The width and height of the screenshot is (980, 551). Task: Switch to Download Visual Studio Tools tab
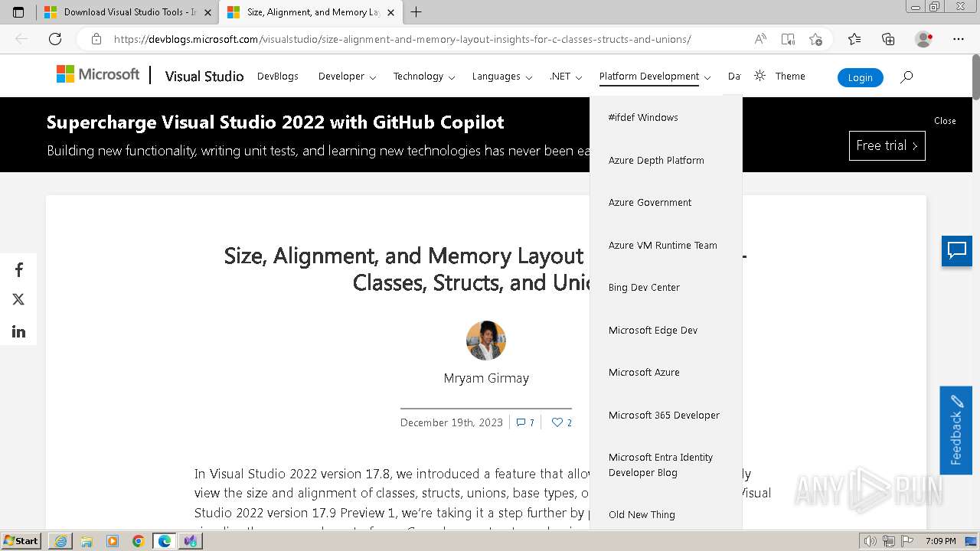[127, 12]
